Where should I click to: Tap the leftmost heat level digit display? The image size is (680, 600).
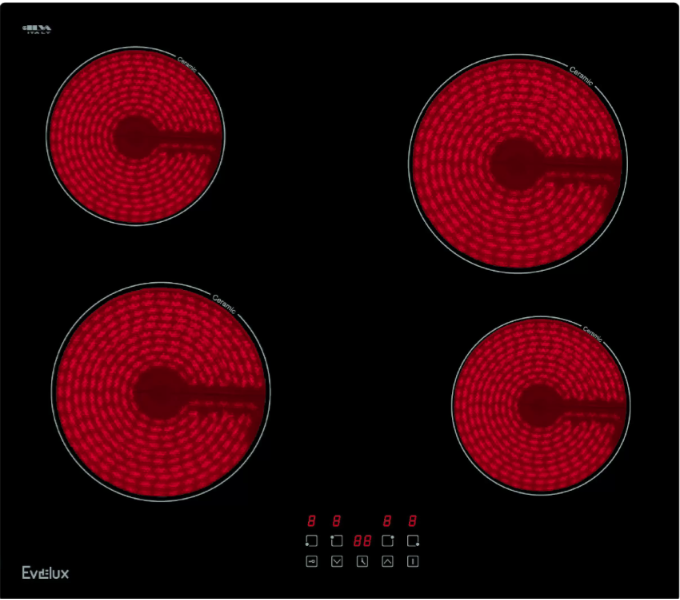click(311, 521)
